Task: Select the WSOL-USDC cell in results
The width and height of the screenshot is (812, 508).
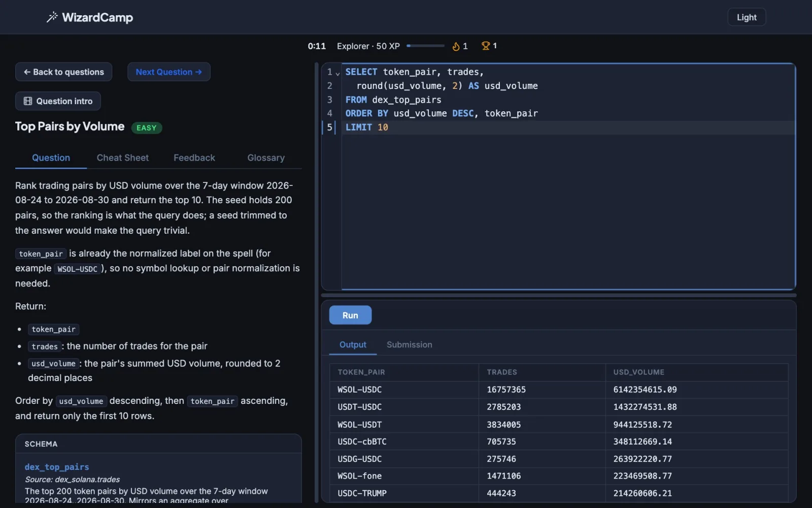Action: [404, 390]
